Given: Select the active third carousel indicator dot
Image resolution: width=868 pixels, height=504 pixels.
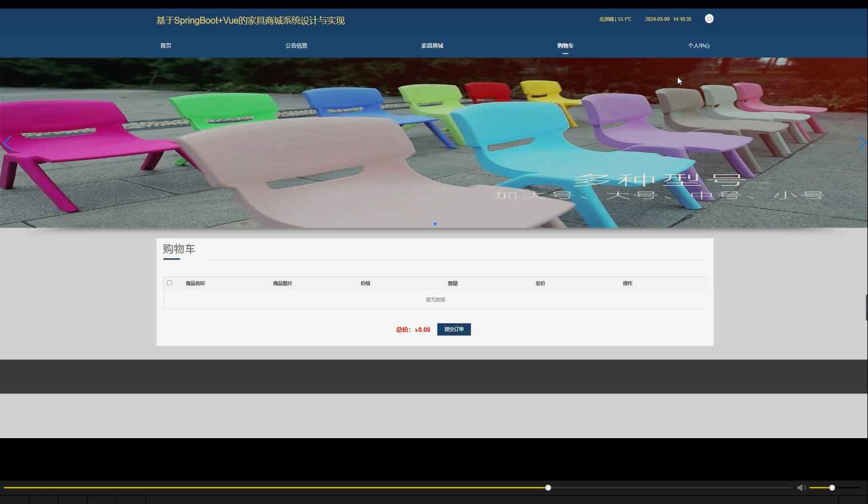Looking at the screenshot, I should (x=435, y=224).
